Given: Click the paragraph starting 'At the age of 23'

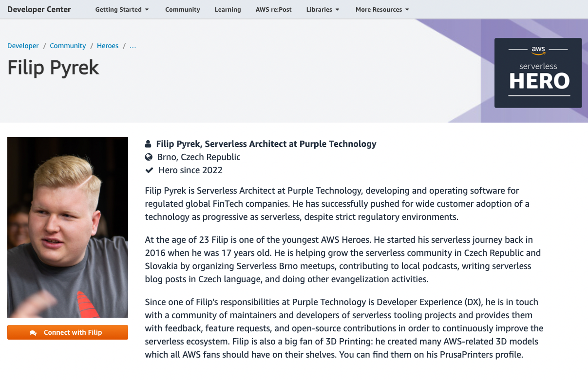Looking at the screenshot, I should click(343, 260).
